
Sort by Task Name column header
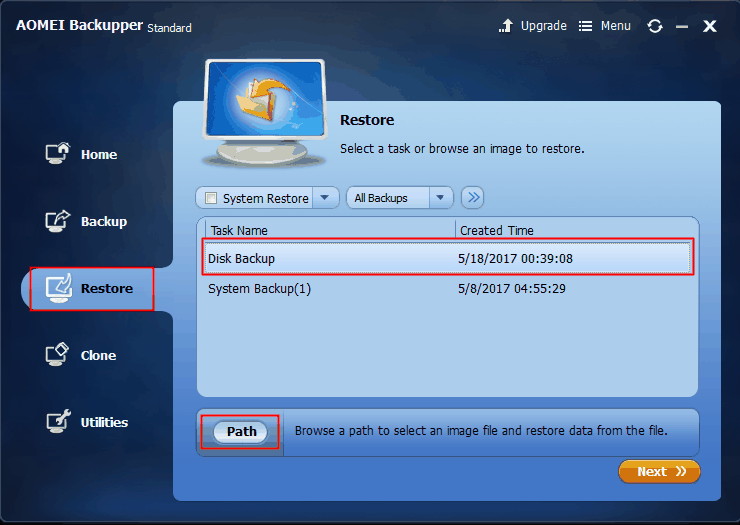click(x=239, y=230)
